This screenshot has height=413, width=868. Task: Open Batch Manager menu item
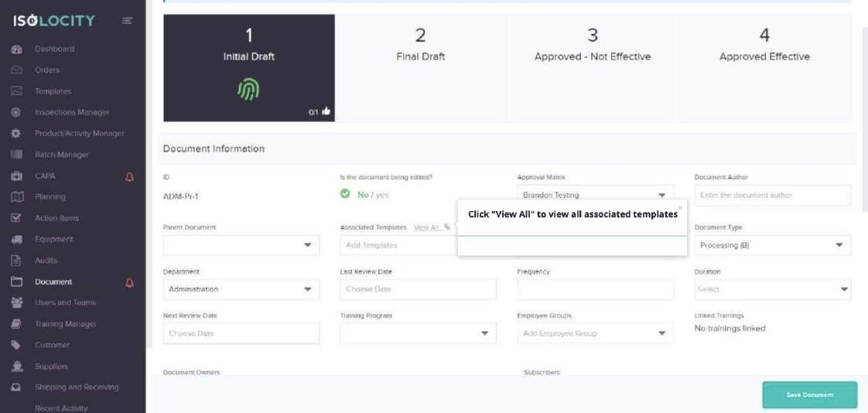pos(61,155)
